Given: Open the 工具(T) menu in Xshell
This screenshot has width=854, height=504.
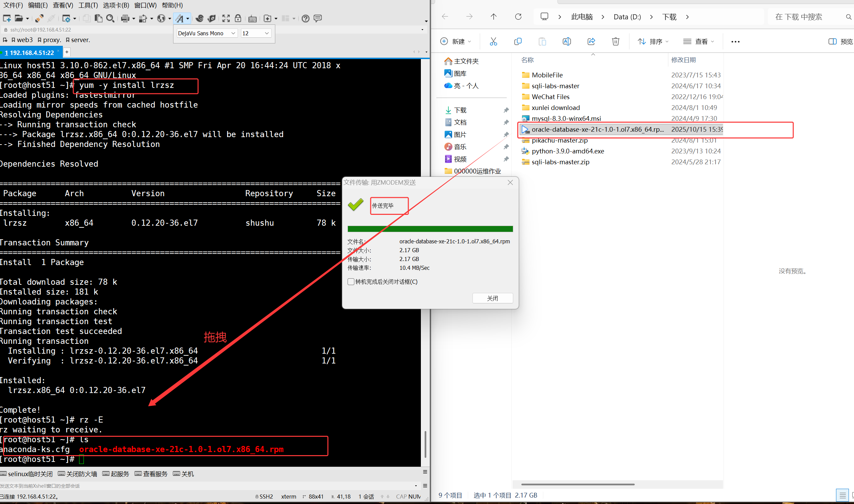Looking at the screenshot, I should click(x=88, y=5).
